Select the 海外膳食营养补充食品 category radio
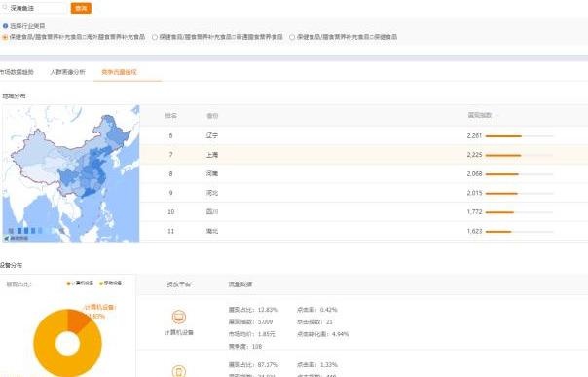 (x=5, y=37)
